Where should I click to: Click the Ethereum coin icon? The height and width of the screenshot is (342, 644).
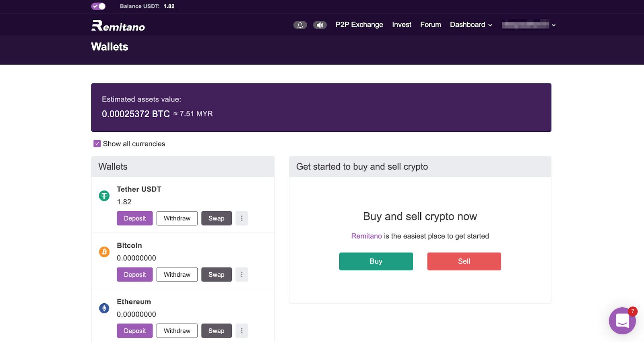(x=104, y=308)
